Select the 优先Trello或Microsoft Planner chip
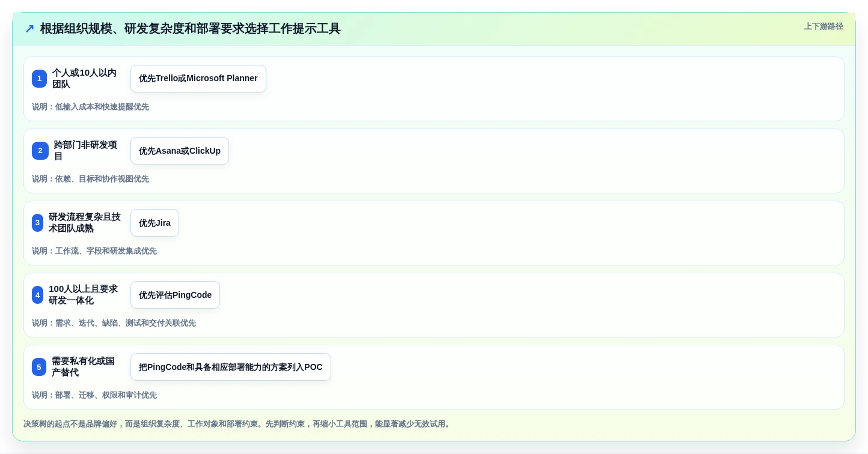Screen dimensions: 868x454 coord(198,79)
